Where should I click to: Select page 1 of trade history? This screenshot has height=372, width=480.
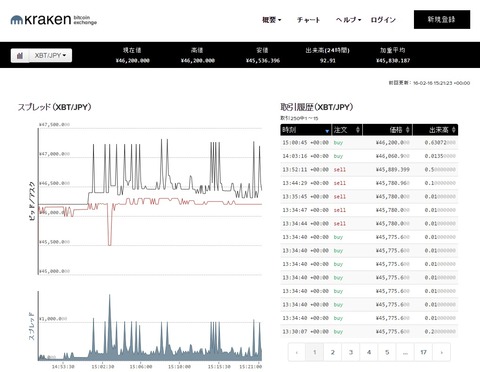pyautogui.click(x=314, y=352)
